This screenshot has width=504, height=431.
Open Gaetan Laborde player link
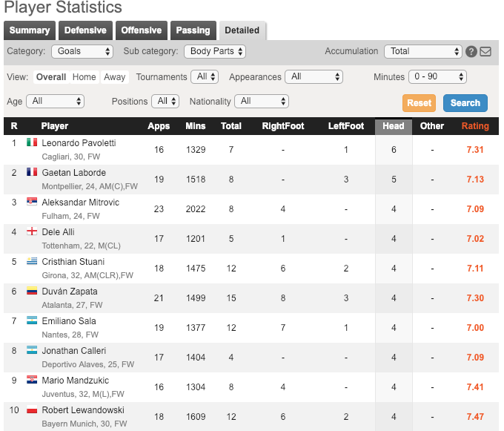[x=73, y=173]
